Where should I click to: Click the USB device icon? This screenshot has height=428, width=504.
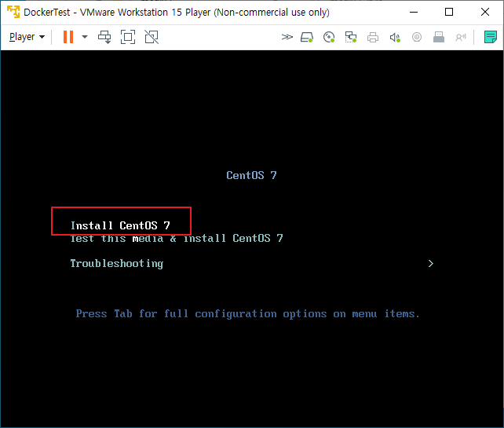click(439, 37)
